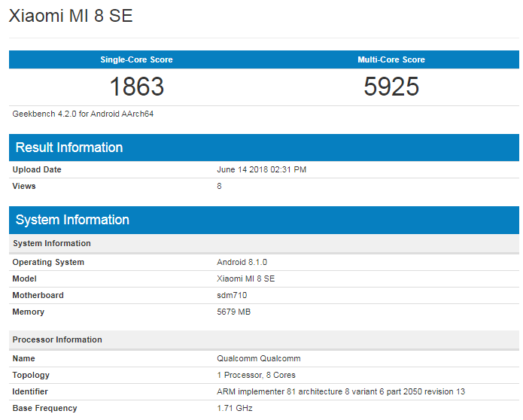Click the Memory value 5679 MB
The height and width of the screenshot is (420, 523).
point(233,312)
